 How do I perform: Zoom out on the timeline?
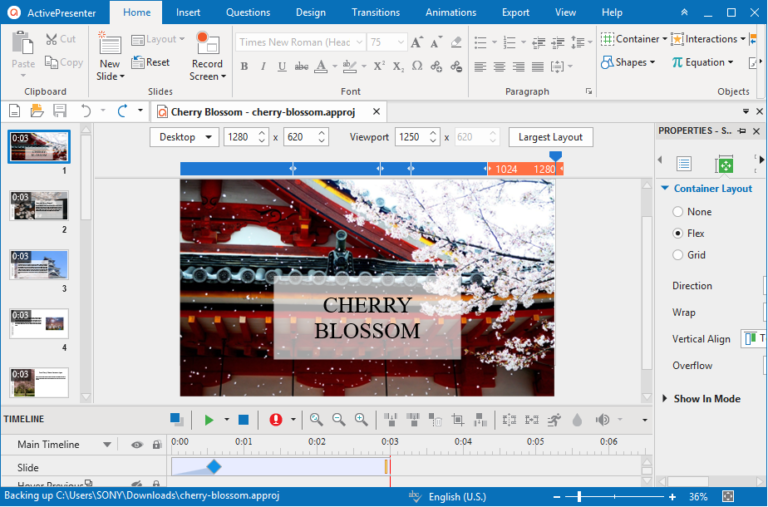point(338,419)
